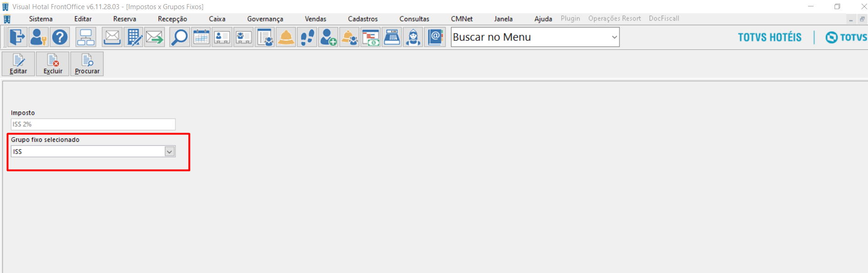Click the cash register icon
The width and height of the screenshot is (868, 273).
click(x=392, y=37)
